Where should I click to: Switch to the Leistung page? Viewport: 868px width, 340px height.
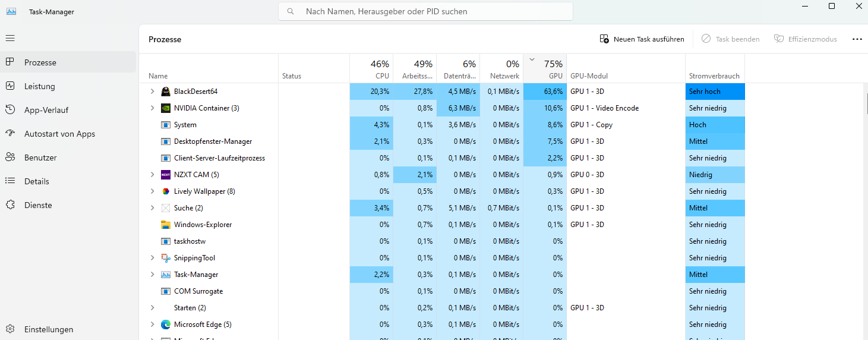coord(68,86)
